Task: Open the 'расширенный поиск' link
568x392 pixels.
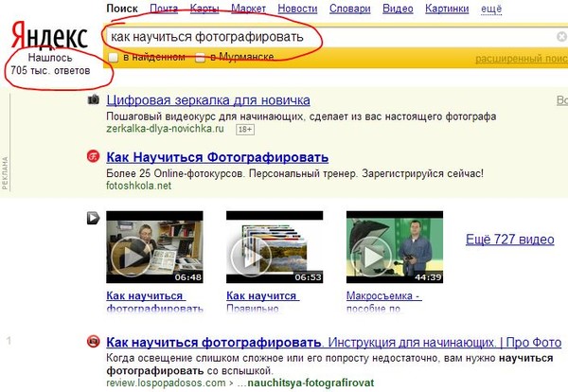Action: pyautogui.click(x=522, y=59)
